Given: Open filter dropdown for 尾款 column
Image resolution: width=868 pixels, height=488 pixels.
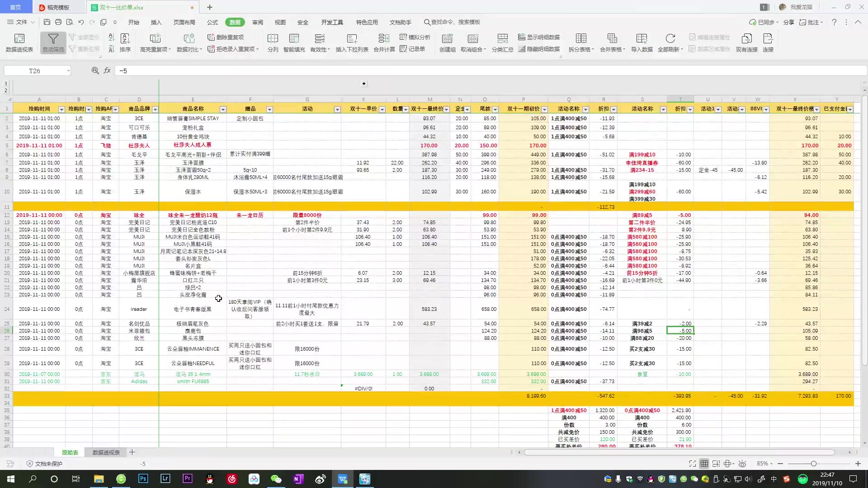Looking at the screenshot, I should (x=495, y=109).
